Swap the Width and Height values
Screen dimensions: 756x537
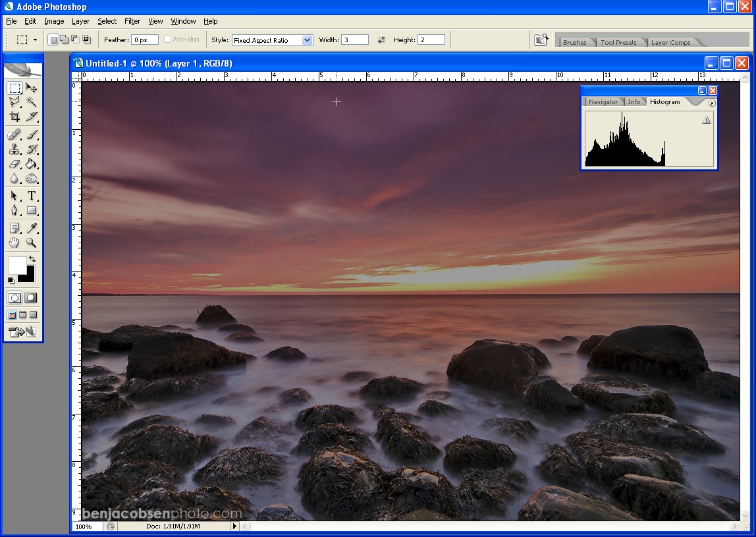(381, 40)
